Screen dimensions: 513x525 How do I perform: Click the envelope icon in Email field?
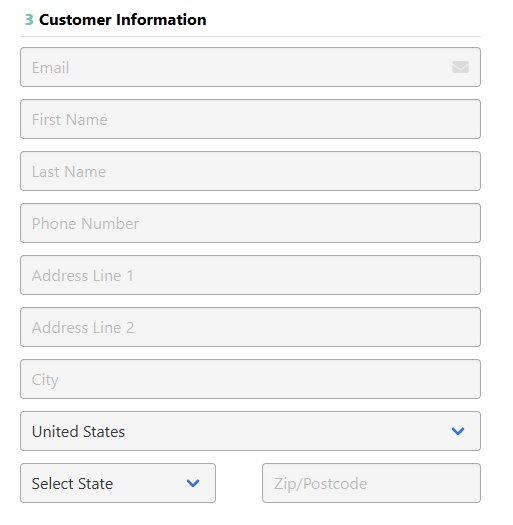460,67
